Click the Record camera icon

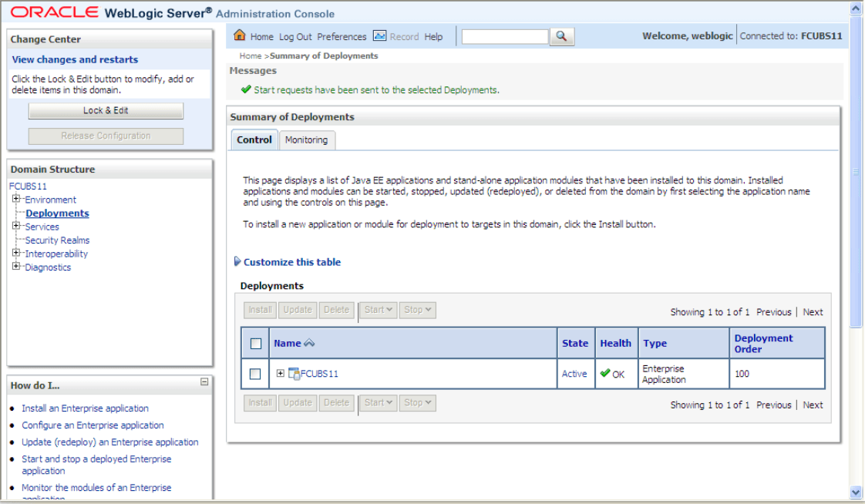click(379, 35)
